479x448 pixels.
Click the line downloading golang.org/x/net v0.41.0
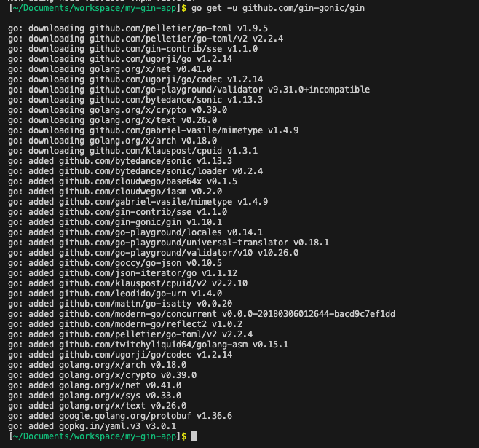pos(110,69)
